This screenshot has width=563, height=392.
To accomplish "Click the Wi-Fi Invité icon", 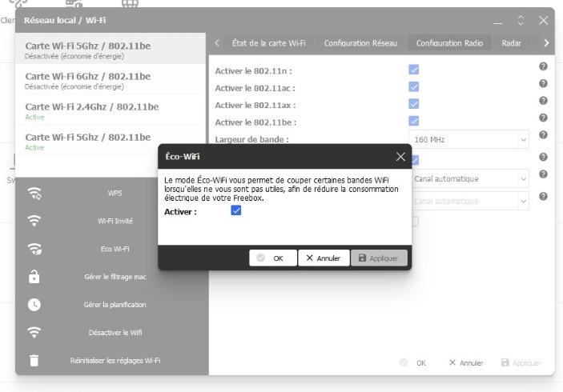I will point(34,221).
